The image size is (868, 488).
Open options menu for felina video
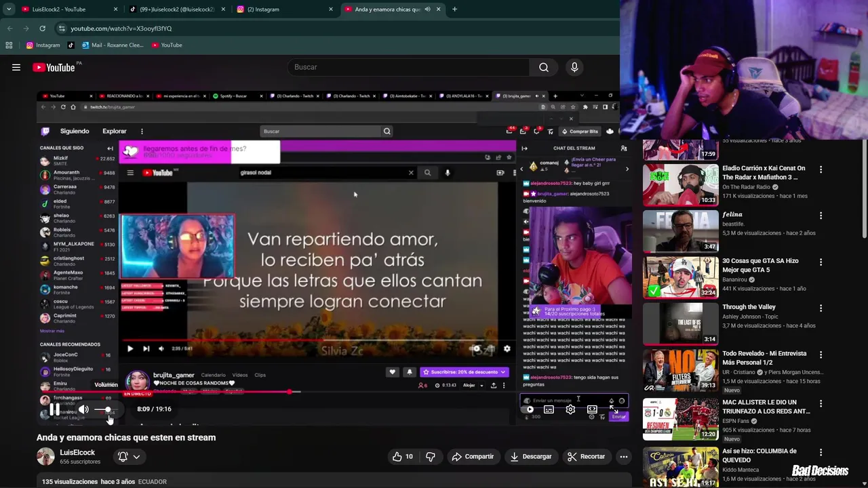click(x=821, y=216)
